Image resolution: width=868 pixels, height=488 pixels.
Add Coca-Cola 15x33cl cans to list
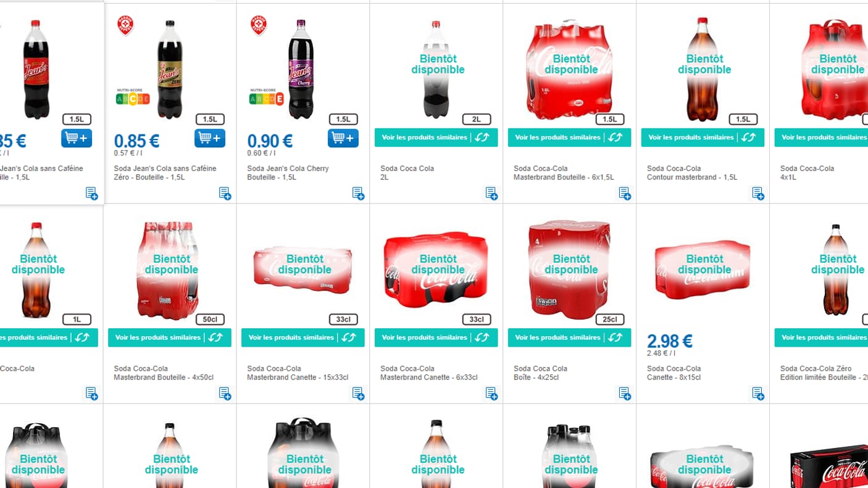tap(358, 394)
